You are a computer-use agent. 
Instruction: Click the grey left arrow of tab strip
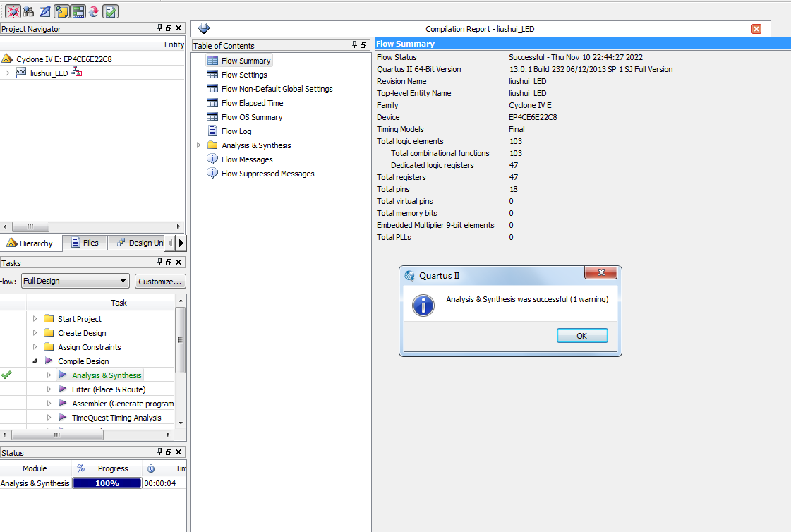(x=171, y=243)
